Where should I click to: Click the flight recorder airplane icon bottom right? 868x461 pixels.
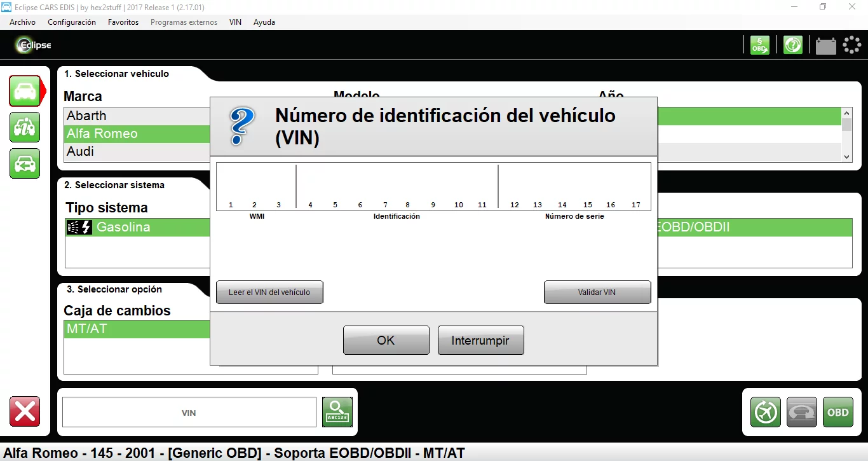click(x=765, y=412)
